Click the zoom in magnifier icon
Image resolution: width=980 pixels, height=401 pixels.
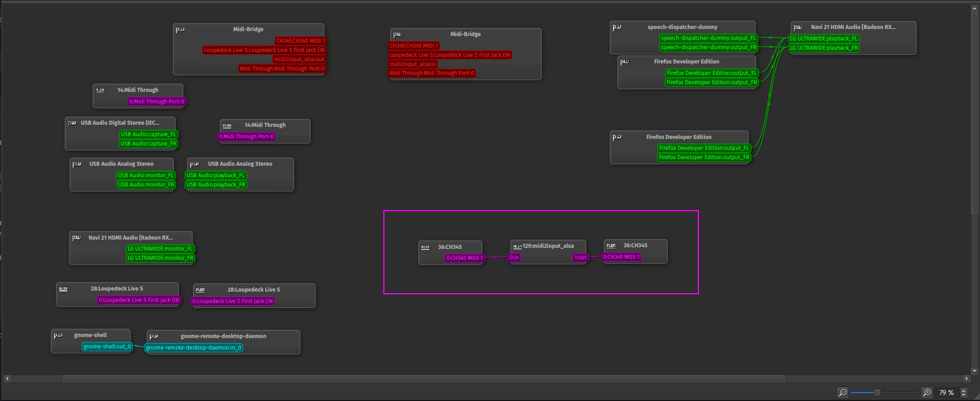tap(927, 392)
